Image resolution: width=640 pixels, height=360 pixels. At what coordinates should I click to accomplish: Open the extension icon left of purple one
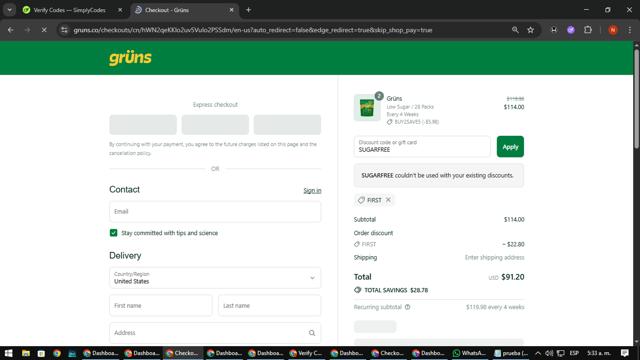(x=553, y=30)
